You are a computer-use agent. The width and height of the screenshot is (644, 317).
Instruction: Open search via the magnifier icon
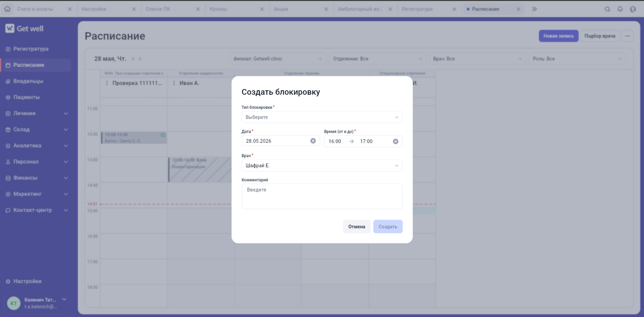(607, 9)
